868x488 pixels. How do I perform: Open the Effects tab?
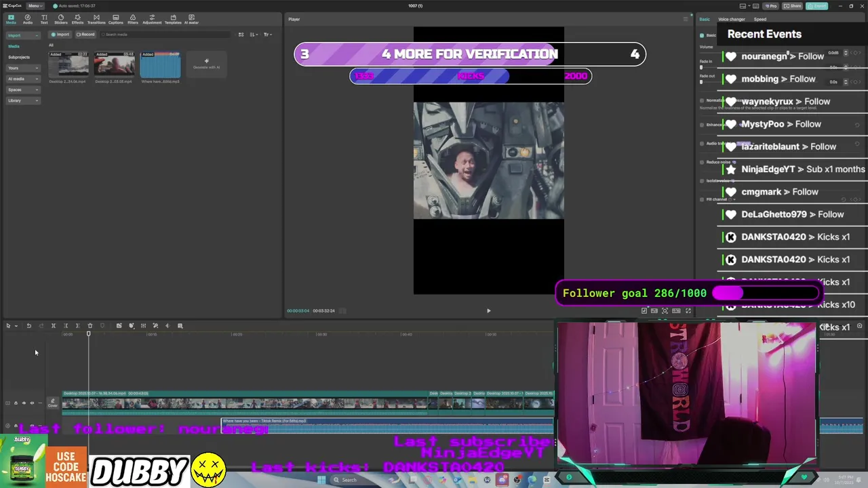point(77,19)
